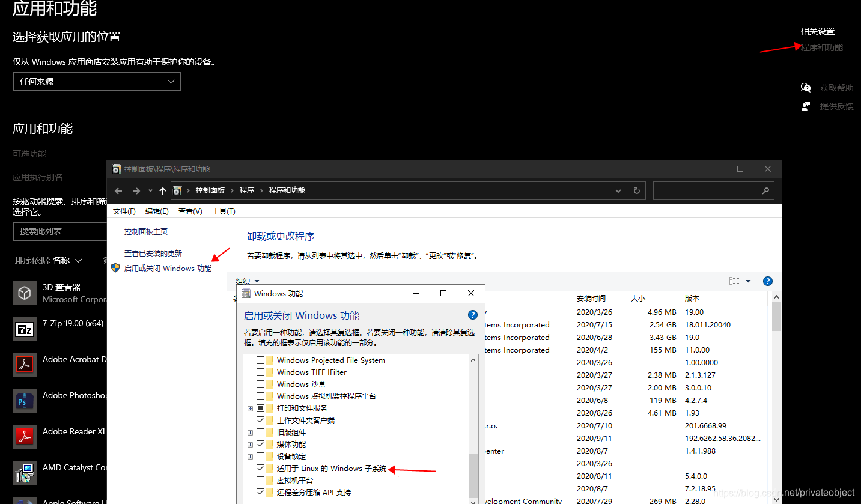Toggle 打印和文件服务 checkbox

click(x=261, y=408)
